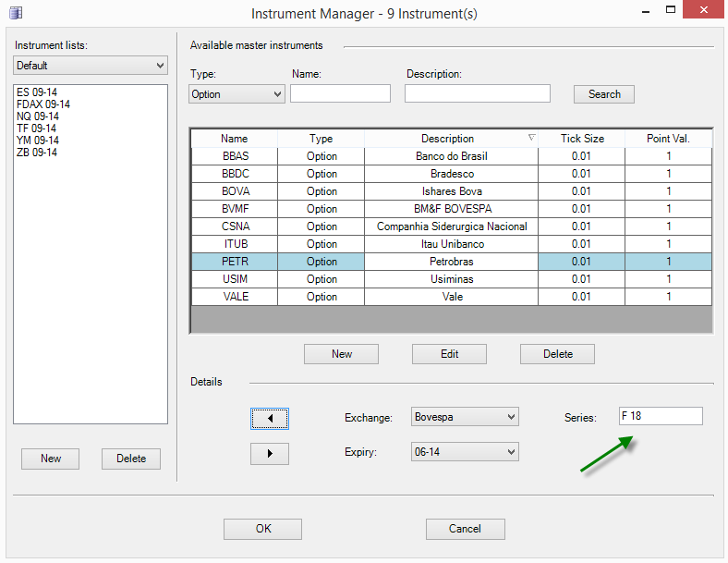Select the BBDC row name cell
The height and width of the screenshot is (563, 728).
[x=235, y=174]
